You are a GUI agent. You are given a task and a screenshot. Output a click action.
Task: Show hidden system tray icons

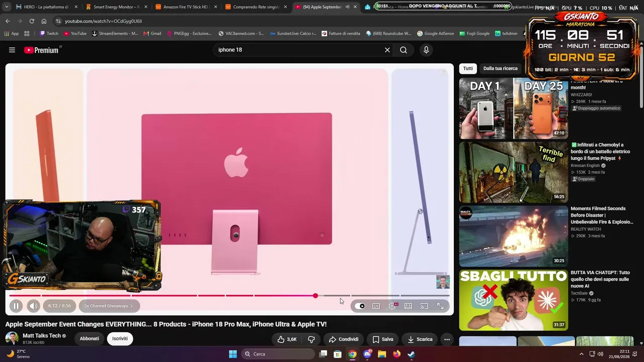[582, 354]
